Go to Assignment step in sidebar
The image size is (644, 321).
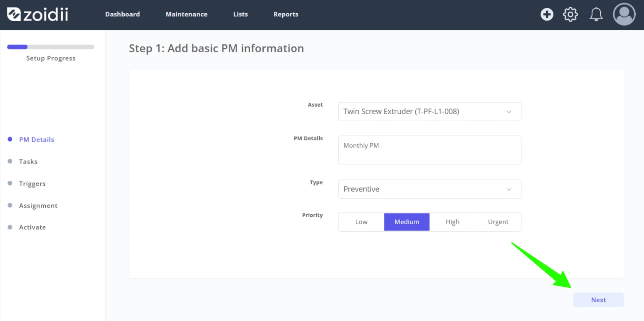coord(38,206)
